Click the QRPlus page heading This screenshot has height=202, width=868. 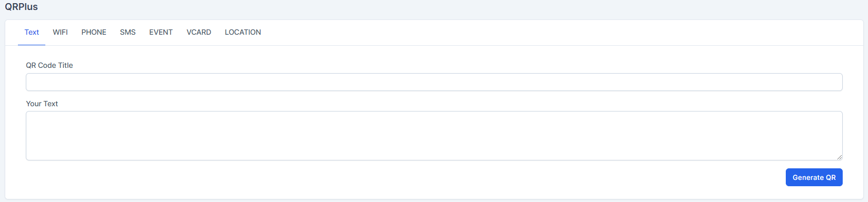21,7
